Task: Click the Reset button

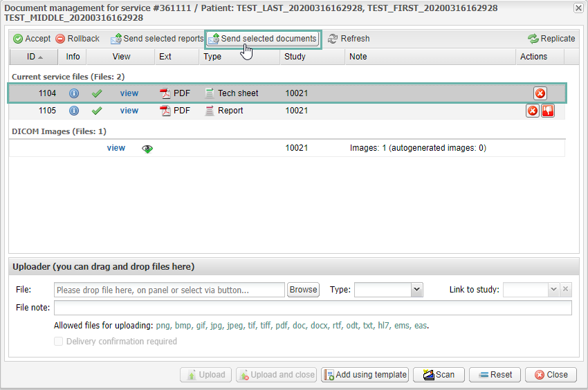Action: [x=495, y=375]
